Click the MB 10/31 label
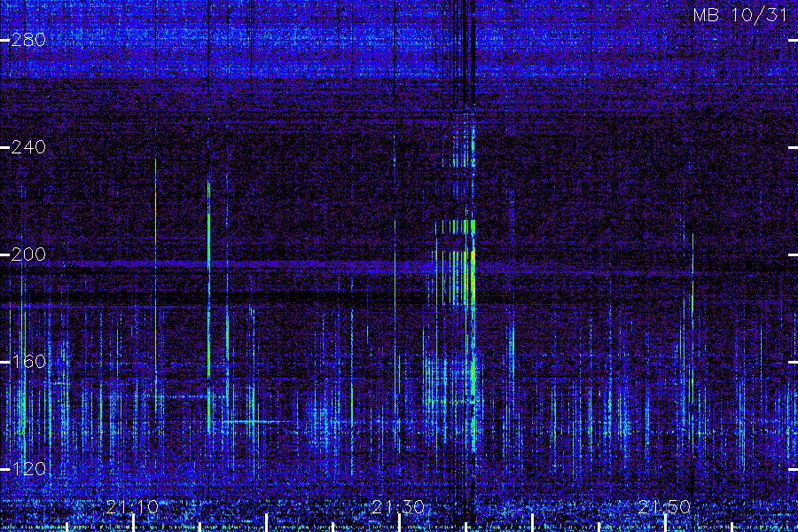 (x=740, y=15)
